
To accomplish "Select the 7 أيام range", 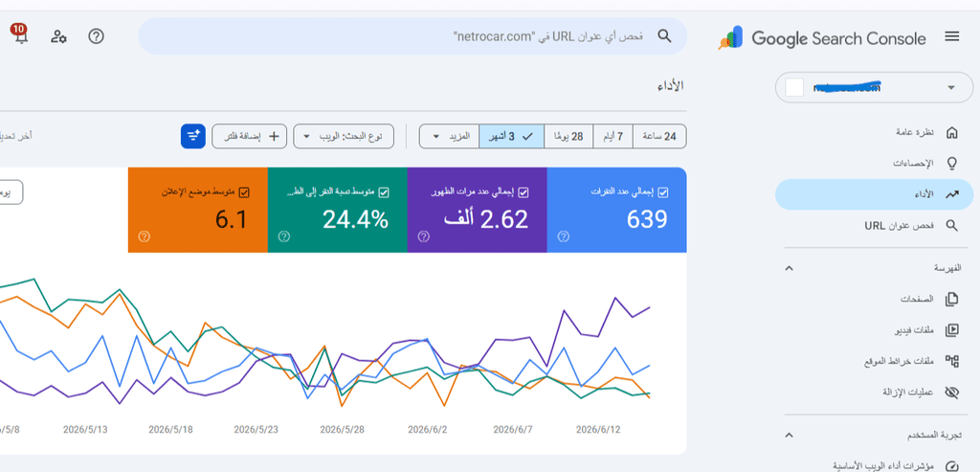I will (x=612, y=136).
